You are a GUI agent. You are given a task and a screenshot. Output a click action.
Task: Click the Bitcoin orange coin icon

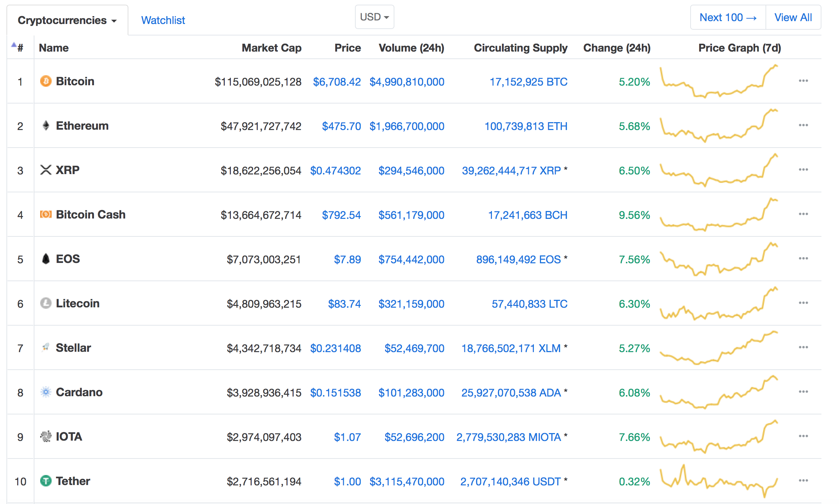tap(46, 81)
